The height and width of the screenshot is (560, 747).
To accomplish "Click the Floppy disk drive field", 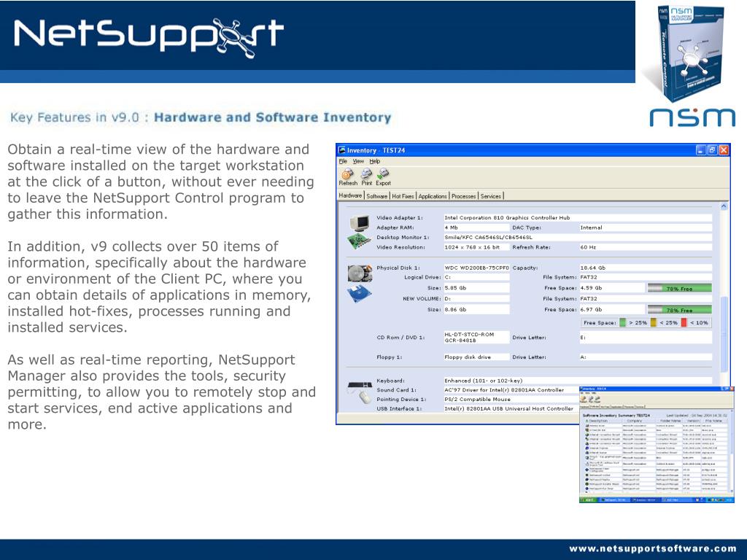I will coord(476,357).
